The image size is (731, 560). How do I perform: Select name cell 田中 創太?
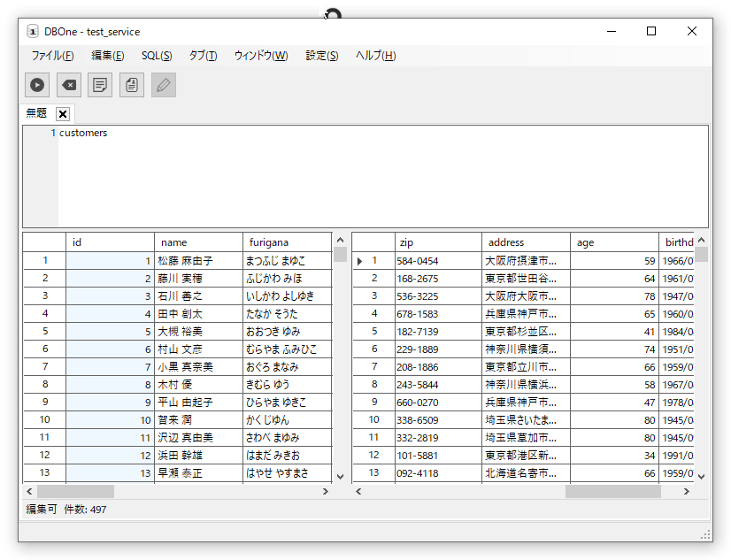(x=197, y=314)
